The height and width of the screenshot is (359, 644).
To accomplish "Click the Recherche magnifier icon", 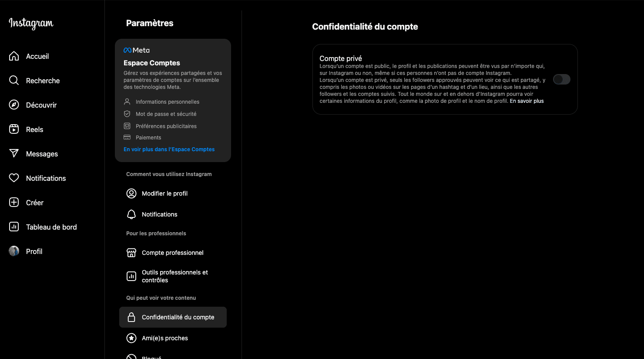I will (14, 81).
